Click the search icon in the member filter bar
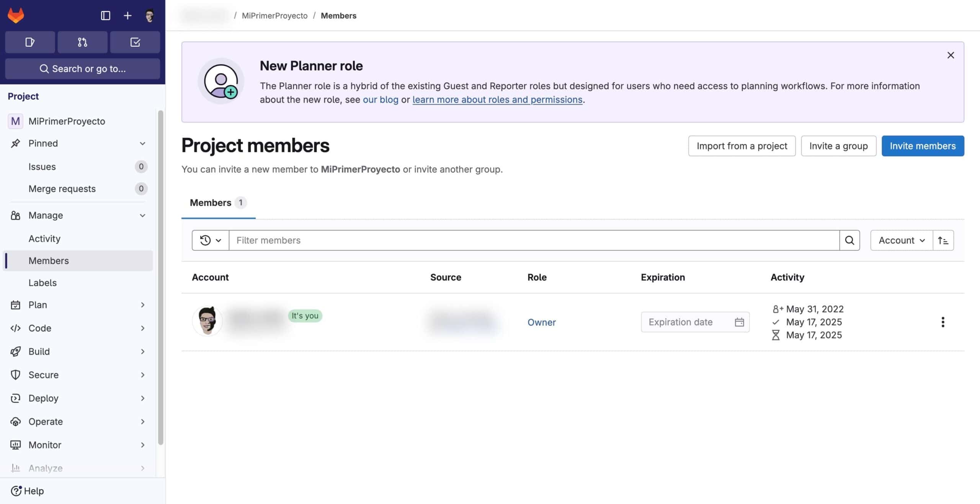 coord(849,240)
